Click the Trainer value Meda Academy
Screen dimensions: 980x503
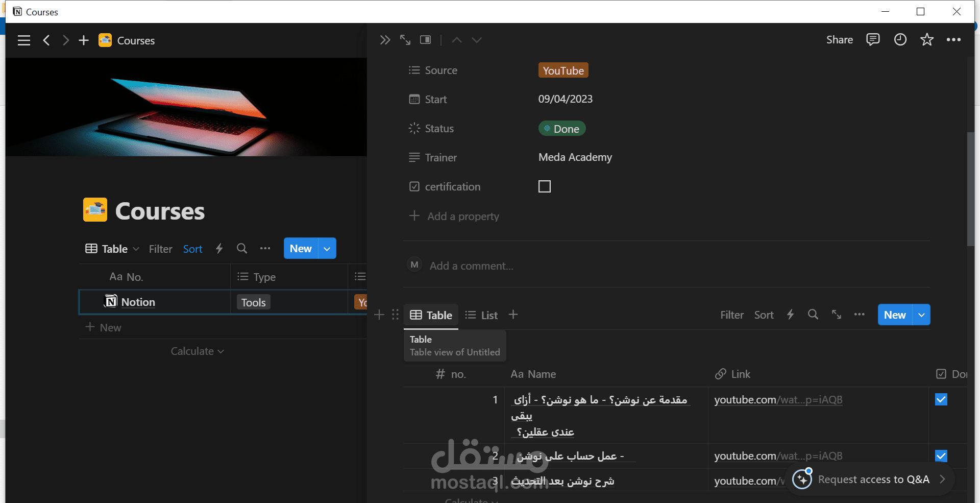tap(575, 157)
